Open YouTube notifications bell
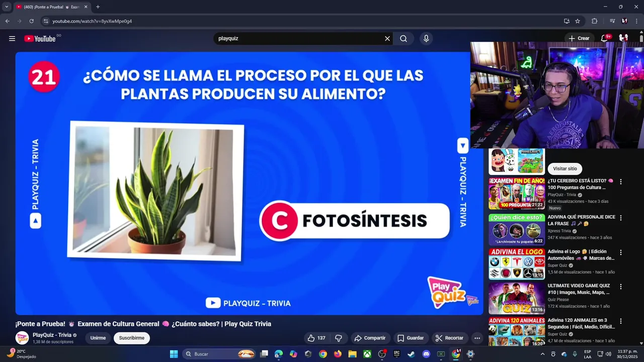Viewport: 644px width, 362px height. pyautogui.click(x=605, y=38)
